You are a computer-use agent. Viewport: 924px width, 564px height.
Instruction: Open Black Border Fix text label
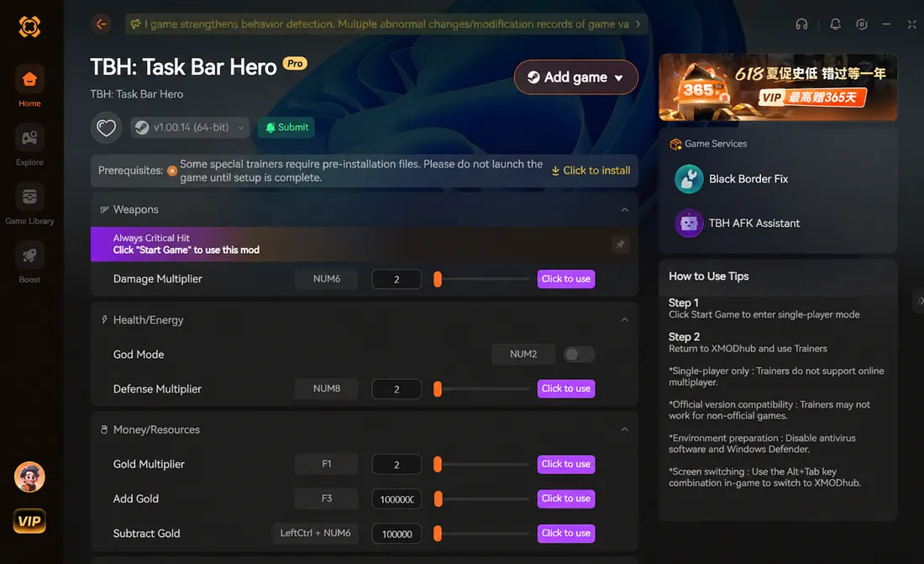click(x=748, y=179)
